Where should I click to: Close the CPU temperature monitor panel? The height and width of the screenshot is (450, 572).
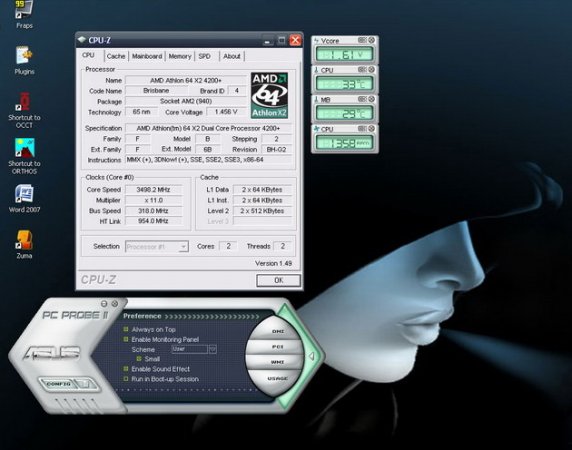point(371,69)
